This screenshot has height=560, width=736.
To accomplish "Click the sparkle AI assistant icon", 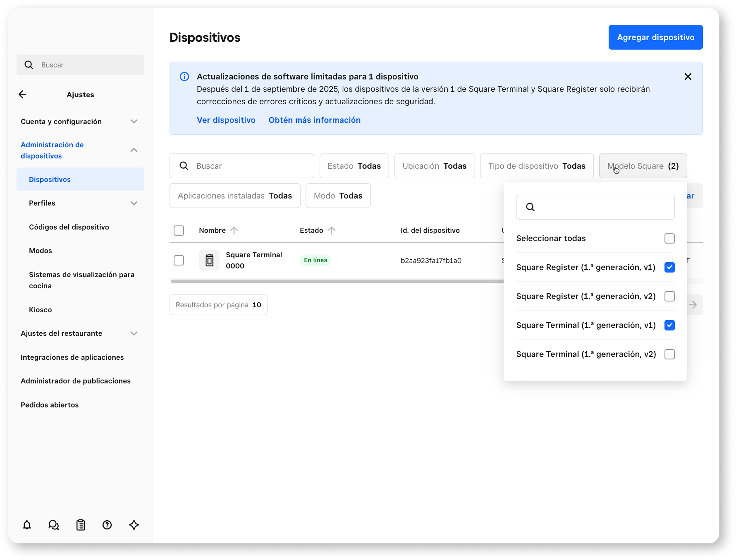I will 134,525.
